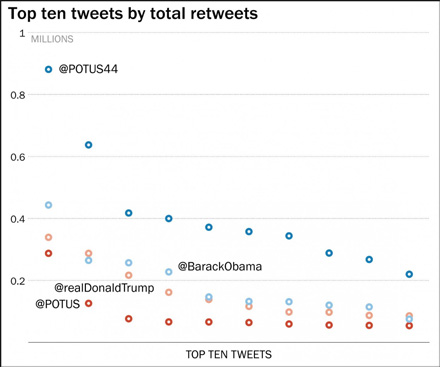Click the @BarackObama label
Screen dimensions: 440x367
click(x=220, y=266)
